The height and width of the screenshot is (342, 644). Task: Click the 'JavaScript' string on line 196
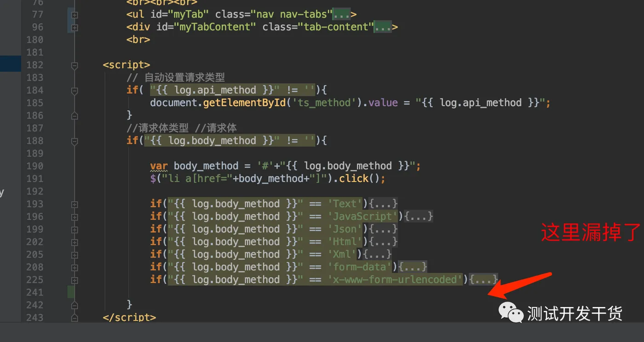(362, 216)
